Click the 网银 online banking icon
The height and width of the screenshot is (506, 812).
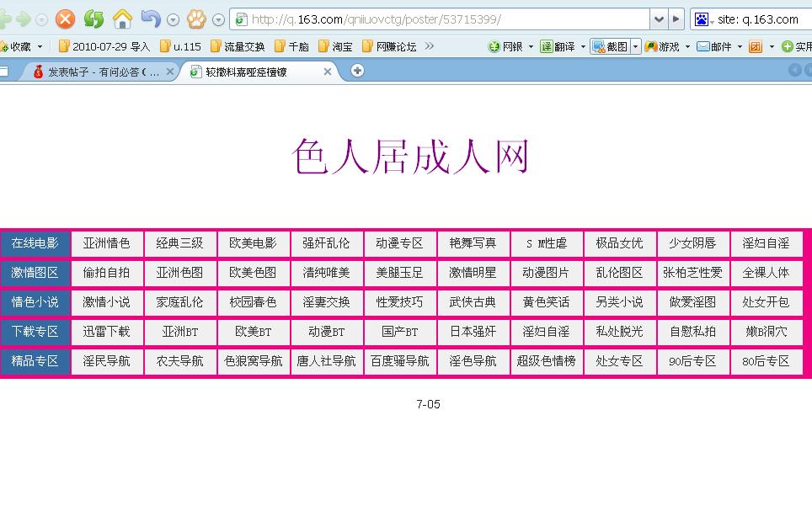(x=504, y=46)
